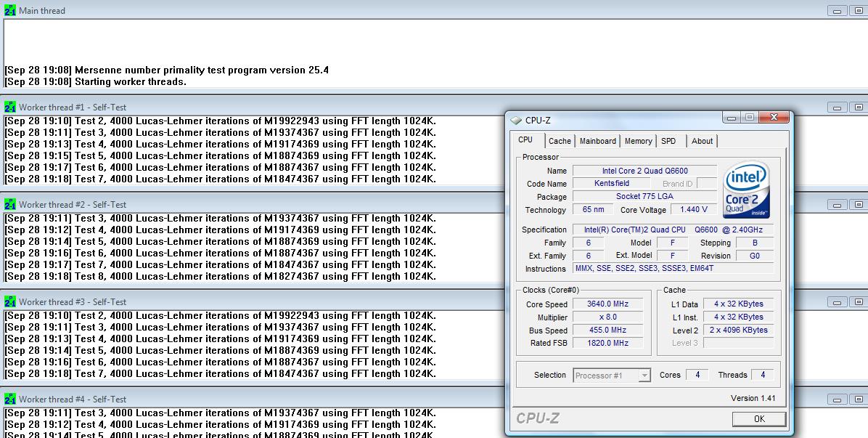The width and height of the screenshot is (868, 438).
Task: Click the L1 Data cache value field
Action: pos(739,304)
